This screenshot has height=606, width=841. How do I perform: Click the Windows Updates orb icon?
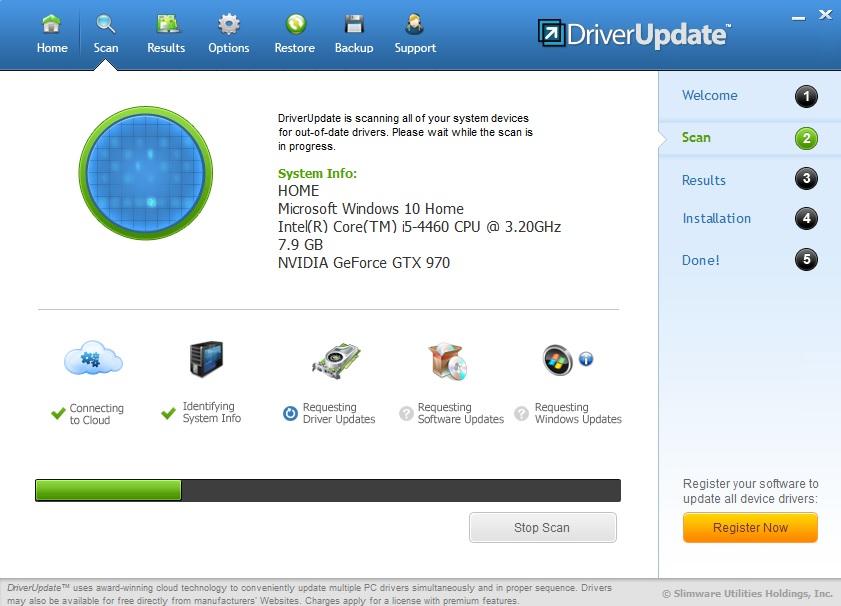coord(557,360)
